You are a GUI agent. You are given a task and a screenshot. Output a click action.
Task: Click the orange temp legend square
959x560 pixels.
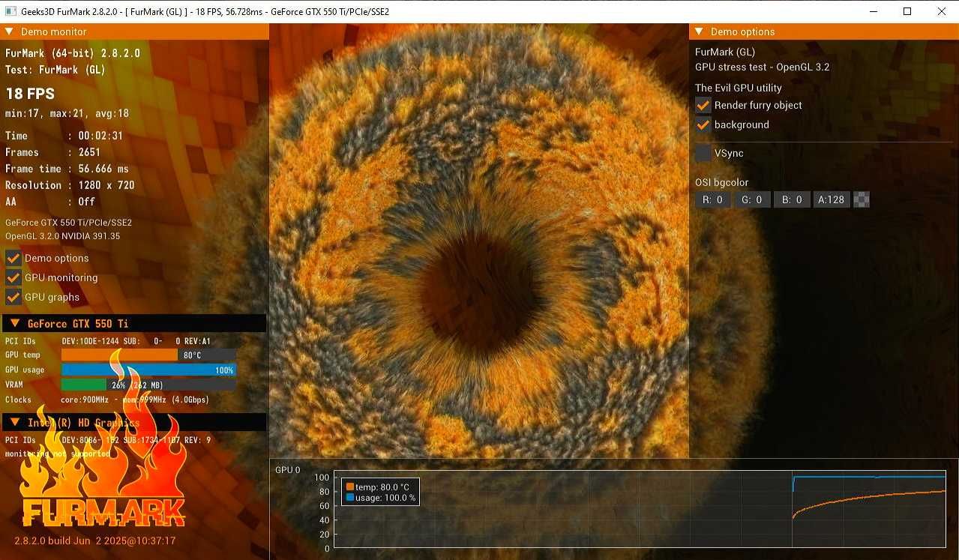(x=350, y=487)
